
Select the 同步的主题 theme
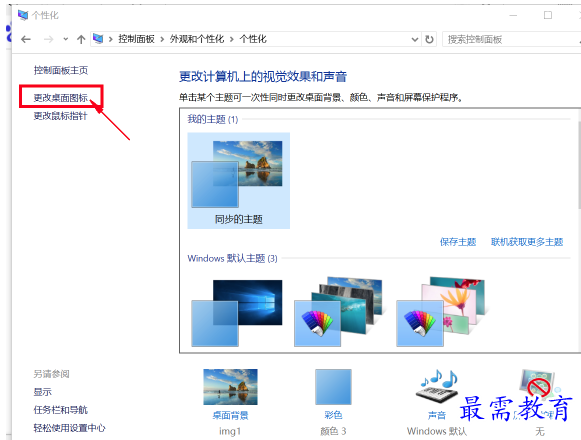click(239, 181)
